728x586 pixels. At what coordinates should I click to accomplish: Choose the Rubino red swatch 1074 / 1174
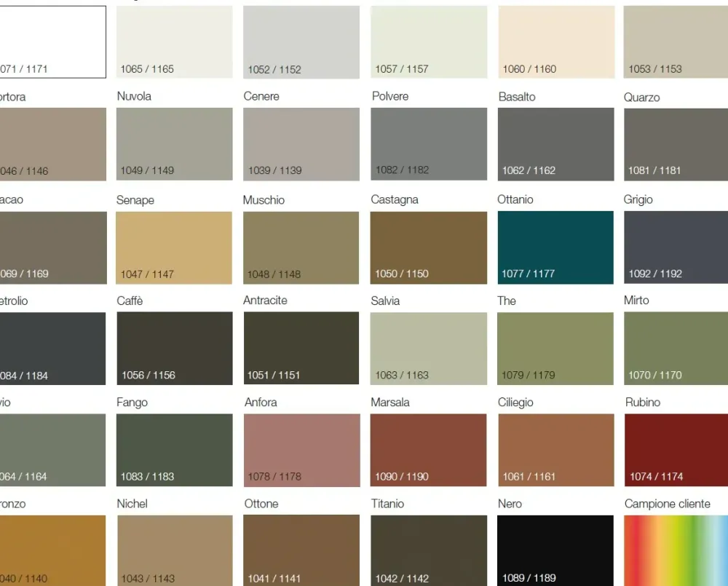pyautogui.click(x=676, y=450)
